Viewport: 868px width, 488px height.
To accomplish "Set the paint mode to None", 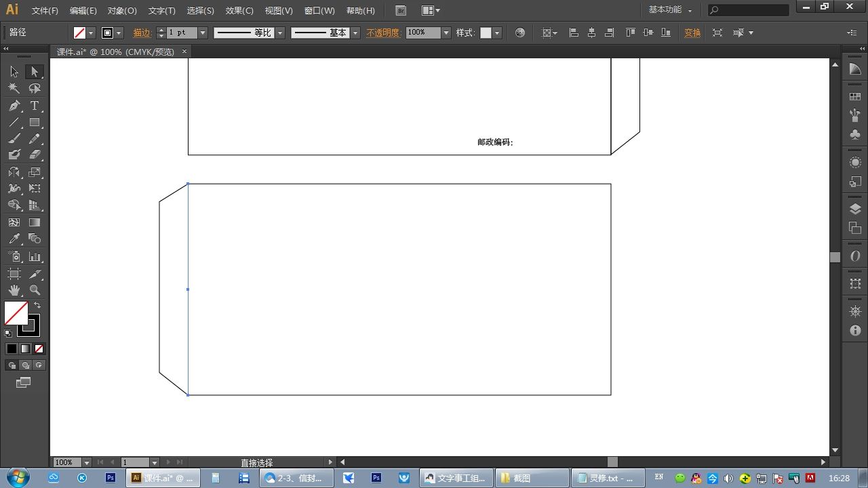I will (x=39, y=349).
